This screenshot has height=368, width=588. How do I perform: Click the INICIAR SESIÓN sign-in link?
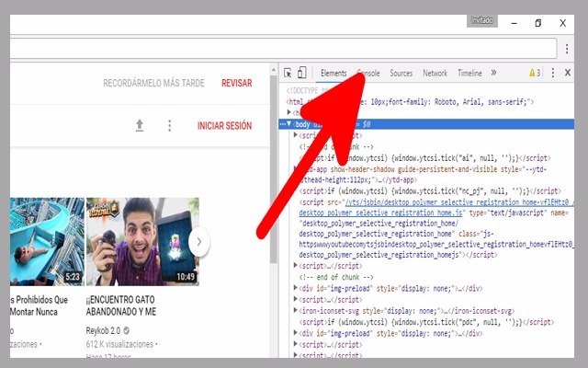[x=224, y=126]
